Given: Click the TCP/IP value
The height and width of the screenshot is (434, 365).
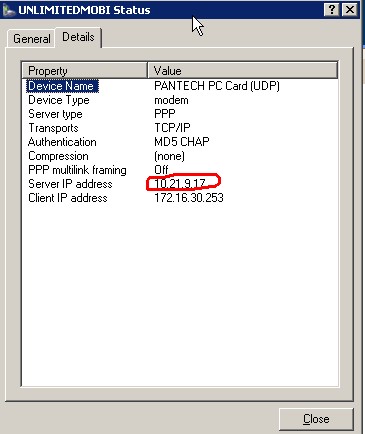Looking at the screenshot, I should tap(172, 128).
